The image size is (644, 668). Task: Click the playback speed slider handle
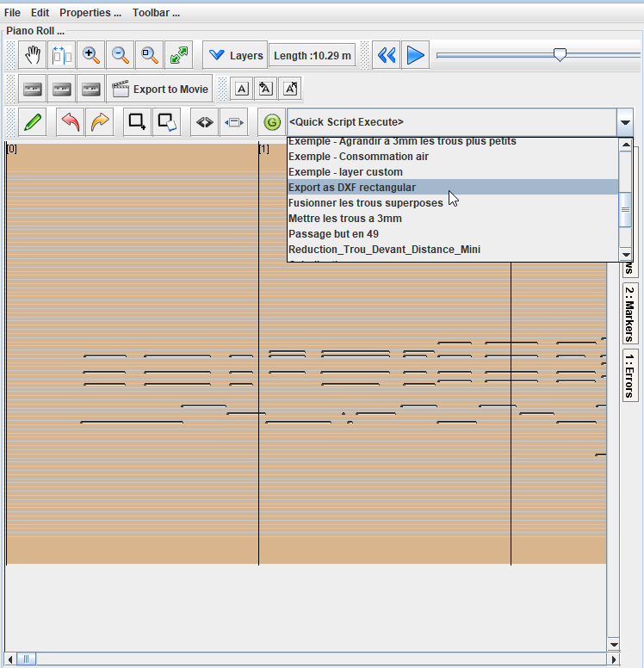[x=560, y=55]
